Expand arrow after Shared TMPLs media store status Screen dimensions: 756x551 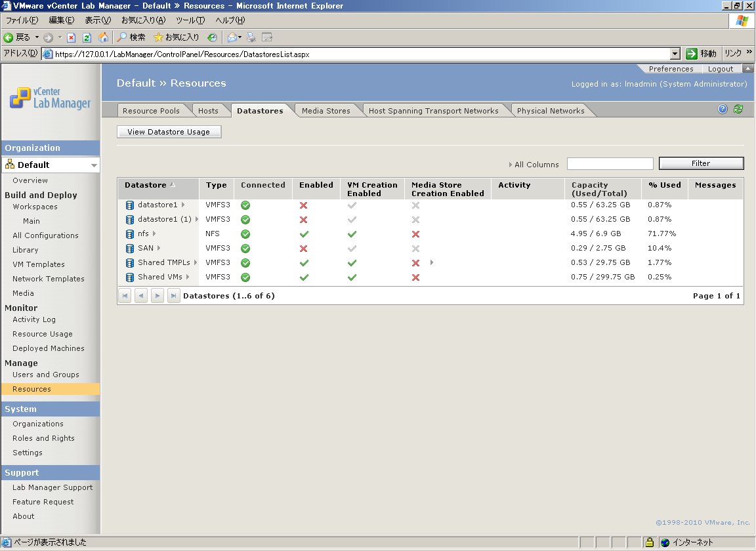click(432, 262)
